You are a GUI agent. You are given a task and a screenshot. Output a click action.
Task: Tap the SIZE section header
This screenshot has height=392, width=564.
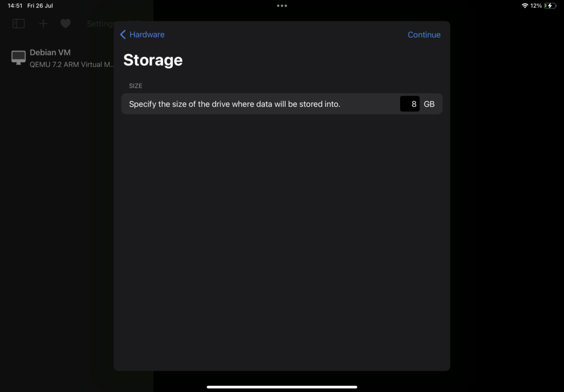tap(135, 86)
